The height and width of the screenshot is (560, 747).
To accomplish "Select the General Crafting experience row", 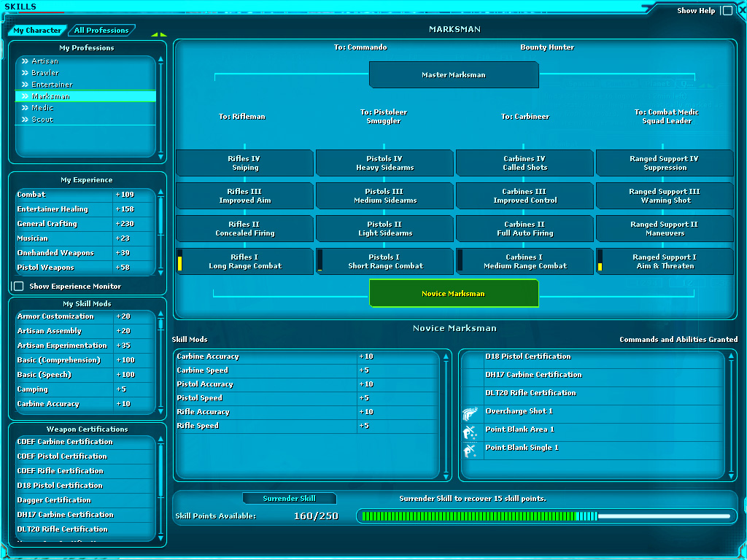I will pos(86,224).
